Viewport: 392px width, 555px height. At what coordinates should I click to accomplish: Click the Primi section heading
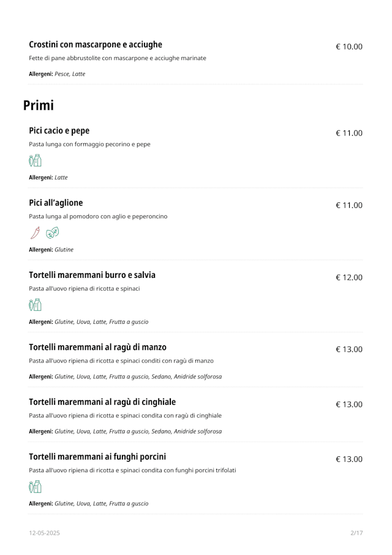39,105
